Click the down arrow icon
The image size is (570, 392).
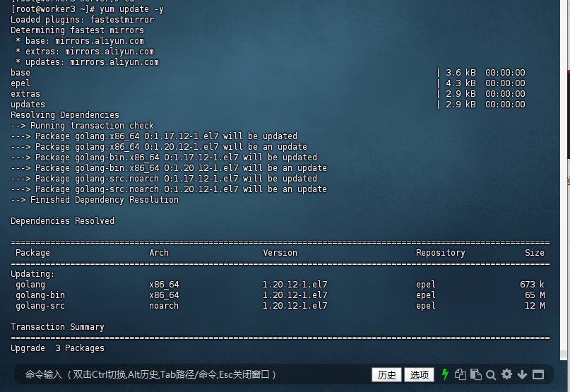tap(522, 374)
